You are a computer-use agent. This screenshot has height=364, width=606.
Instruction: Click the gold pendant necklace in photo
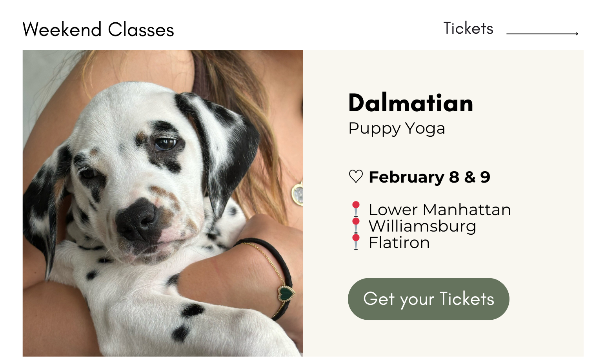click(298, 194)
